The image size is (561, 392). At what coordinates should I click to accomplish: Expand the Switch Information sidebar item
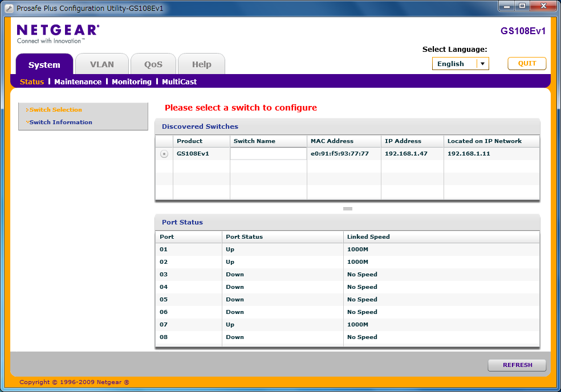point(60,122)
